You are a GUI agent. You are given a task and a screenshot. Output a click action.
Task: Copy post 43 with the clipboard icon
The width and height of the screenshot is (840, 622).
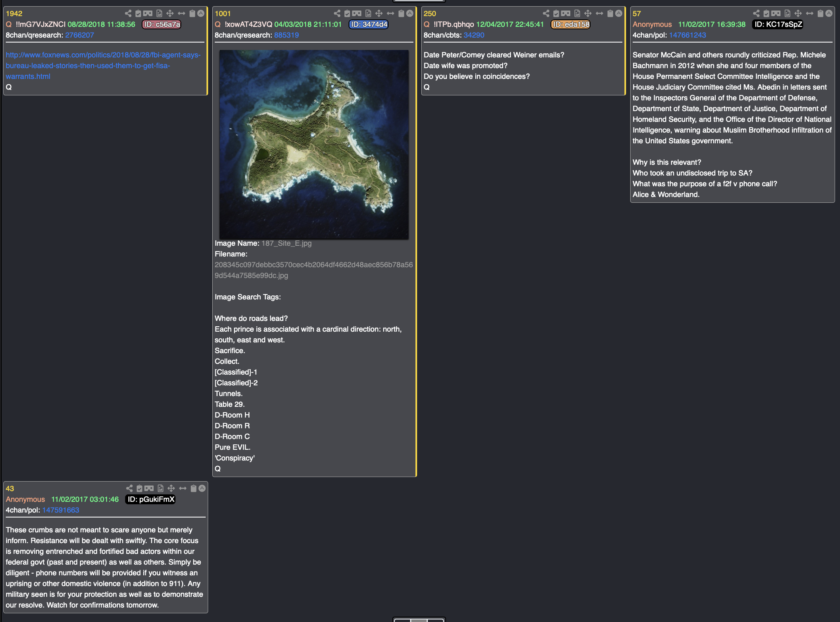click(x=193, y=488)
